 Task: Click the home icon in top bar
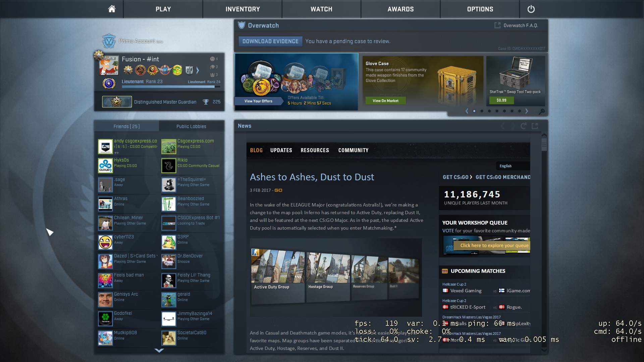pyautogui.click(x=112, y=9)
